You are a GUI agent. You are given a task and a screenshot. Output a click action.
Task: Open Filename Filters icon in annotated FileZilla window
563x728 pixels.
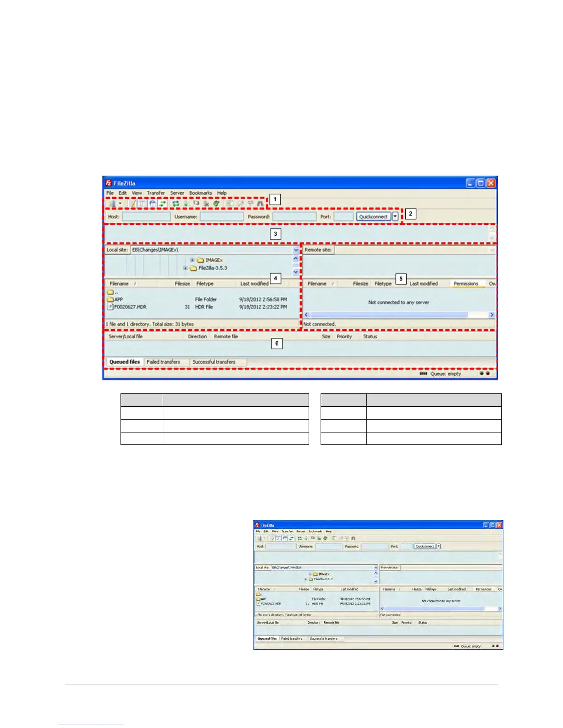click(230, 204)
